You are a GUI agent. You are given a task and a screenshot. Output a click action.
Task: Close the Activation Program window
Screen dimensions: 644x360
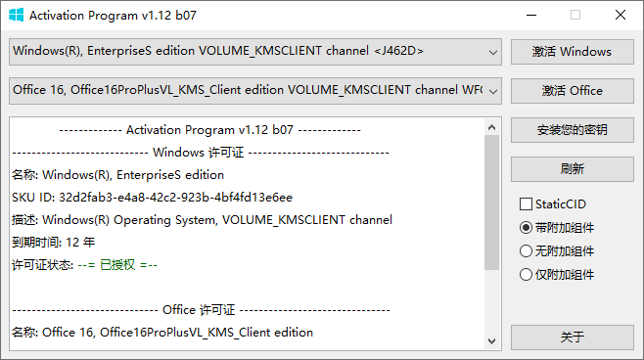pyautogui.click(x=621, y=16)
